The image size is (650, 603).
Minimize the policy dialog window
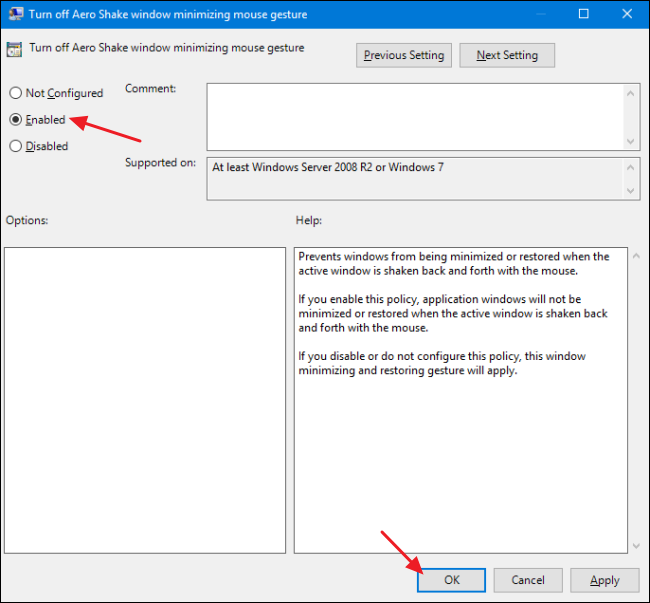541,14
